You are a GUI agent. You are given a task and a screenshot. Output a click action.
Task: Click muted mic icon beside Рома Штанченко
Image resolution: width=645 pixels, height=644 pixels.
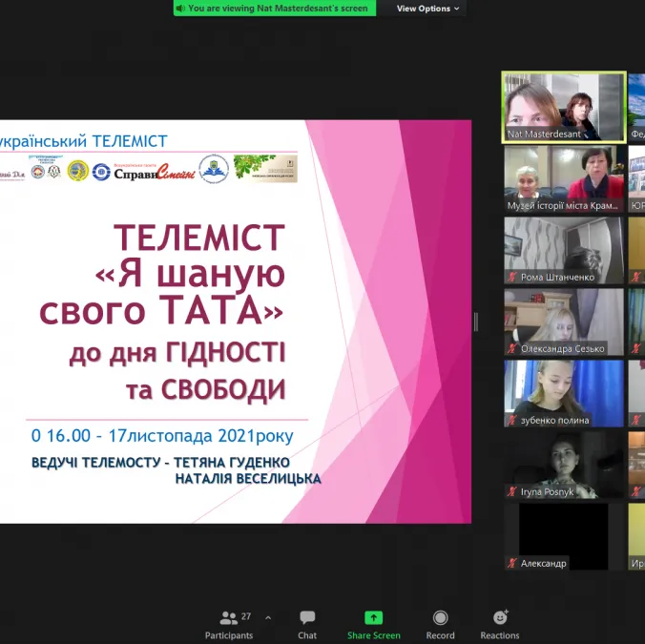click(512, 278)
